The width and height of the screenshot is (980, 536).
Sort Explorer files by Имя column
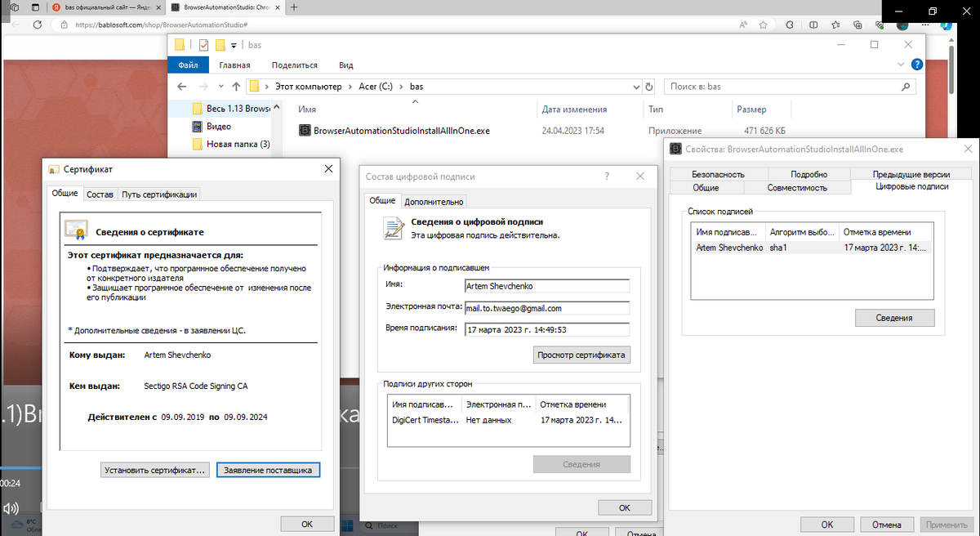(415, 109)
